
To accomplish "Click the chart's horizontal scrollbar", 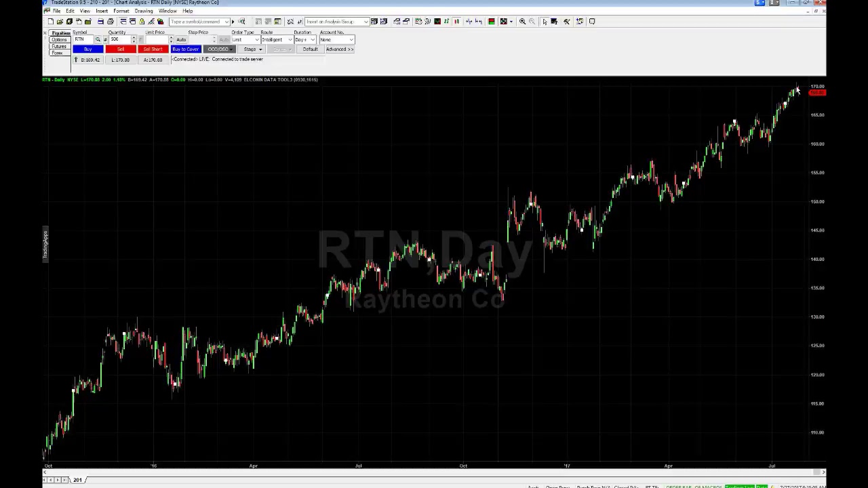I will [x=434, y=472].
